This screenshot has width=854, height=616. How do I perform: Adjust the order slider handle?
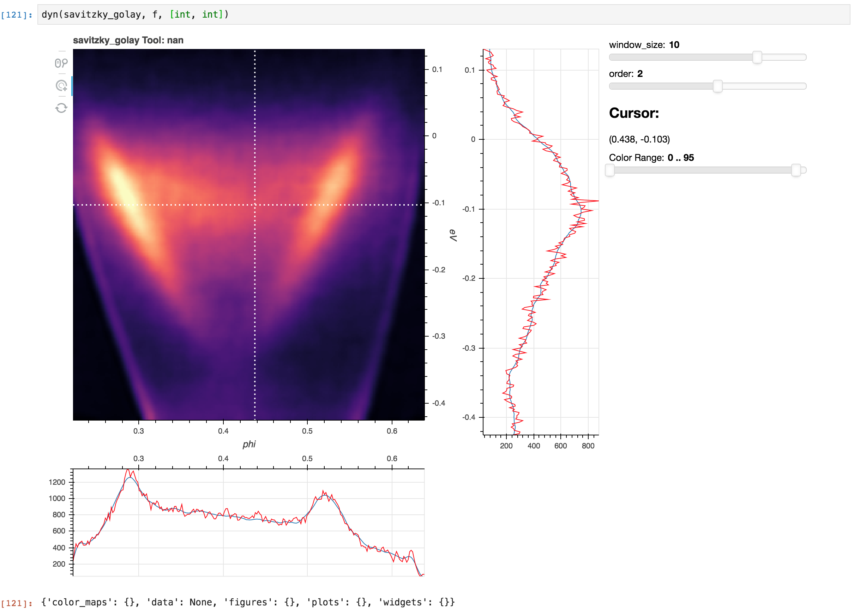(718, 86)
